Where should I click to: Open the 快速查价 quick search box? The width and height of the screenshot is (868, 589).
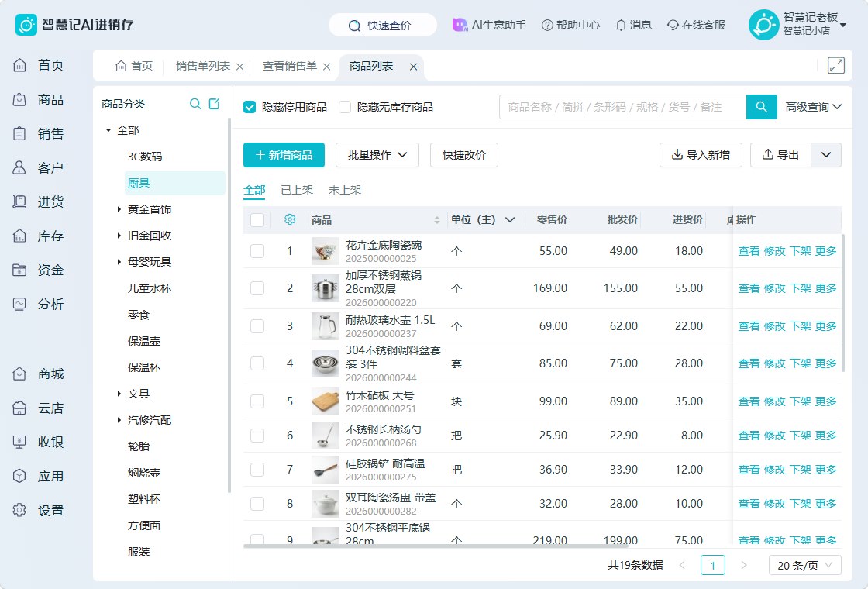(x=383, y=26)
